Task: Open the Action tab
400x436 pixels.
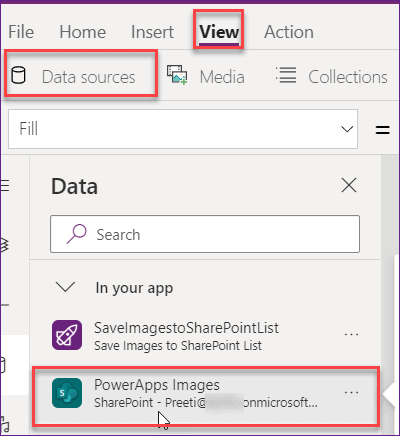Action: [289, 32]
